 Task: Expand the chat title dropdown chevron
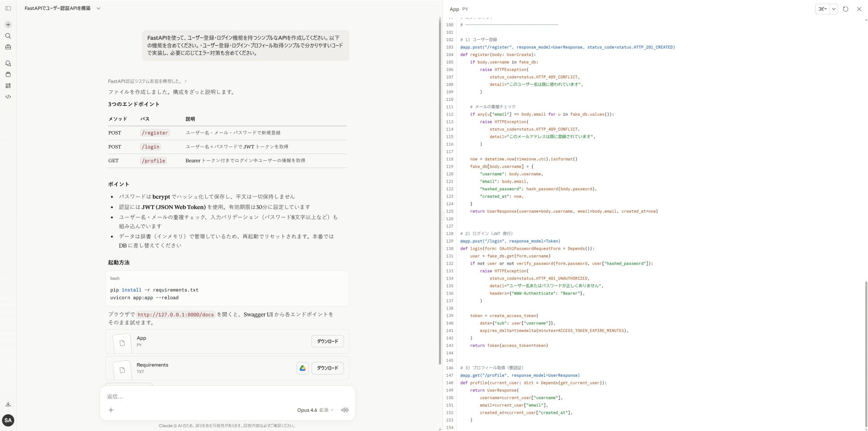[99, 8]
